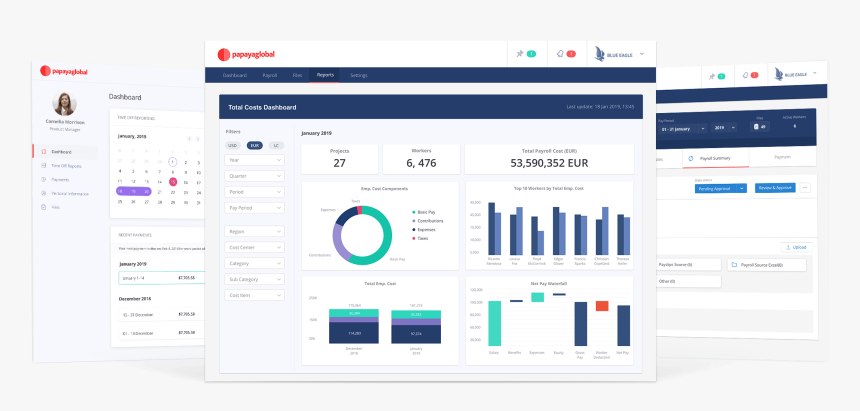Viewport: 860px width, 411px height.
Task: Expand the Year filter dropdown
Action: coord(254,160)
